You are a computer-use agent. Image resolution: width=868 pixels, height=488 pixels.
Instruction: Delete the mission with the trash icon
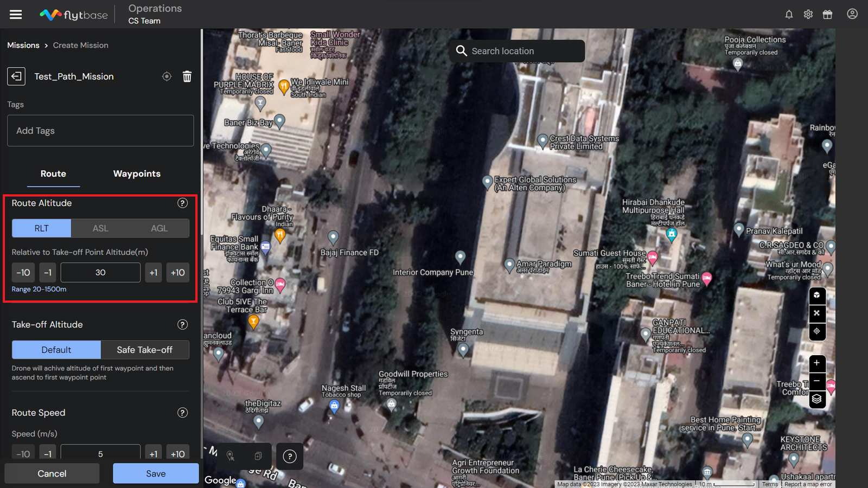(187, 76)
